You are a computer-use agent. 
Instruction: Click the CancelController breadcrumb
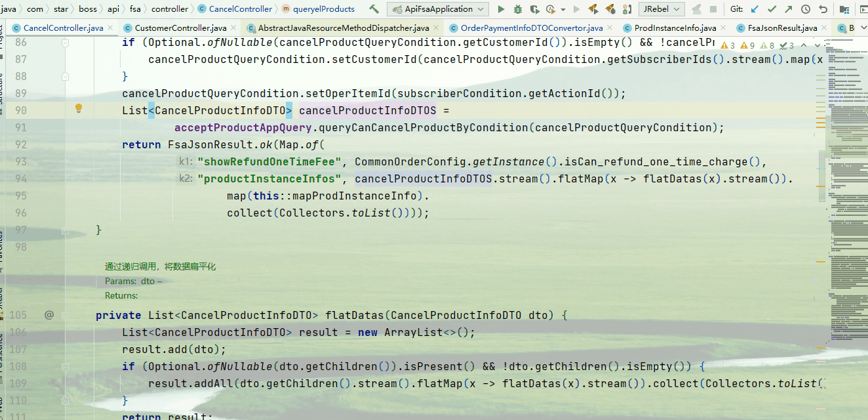click(x=235, y=9)
